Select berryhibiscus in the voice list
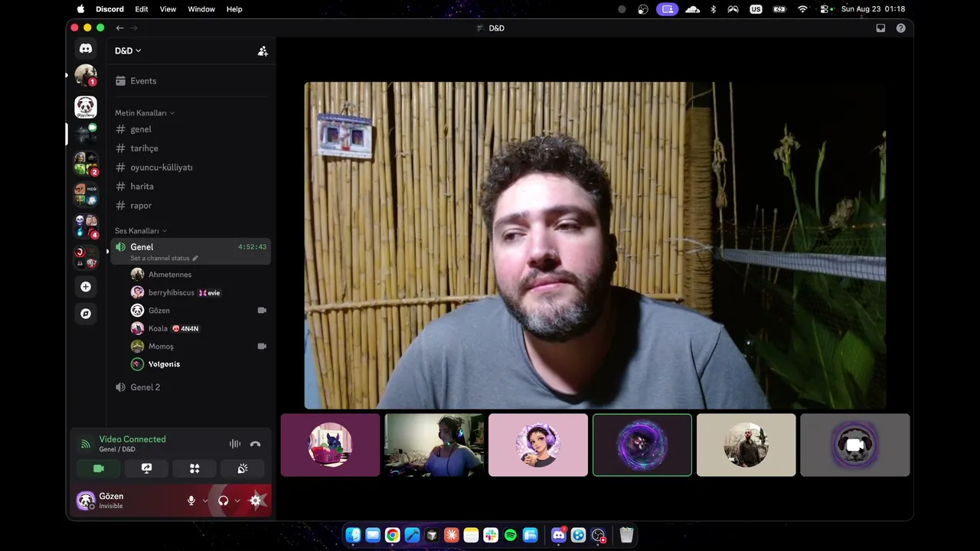This screenshot has height=551, width=980. point(199,292)
